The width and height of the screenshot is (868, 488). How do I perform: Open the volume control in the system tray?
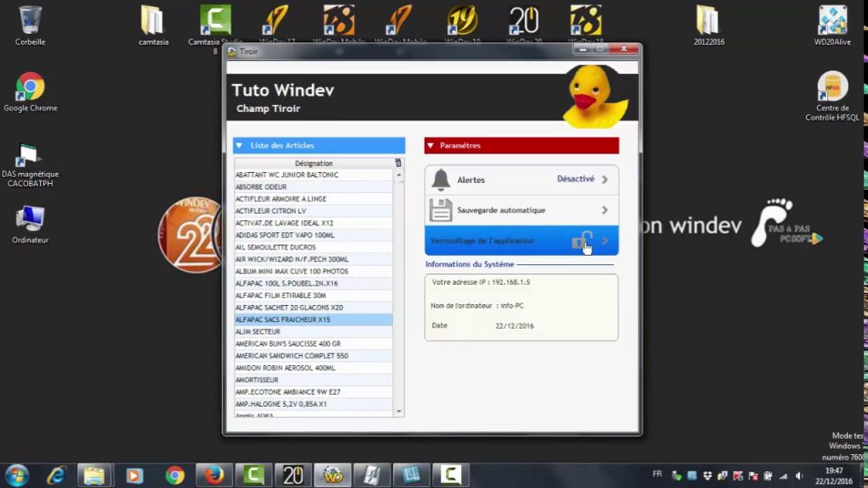(x=799, y=476)
